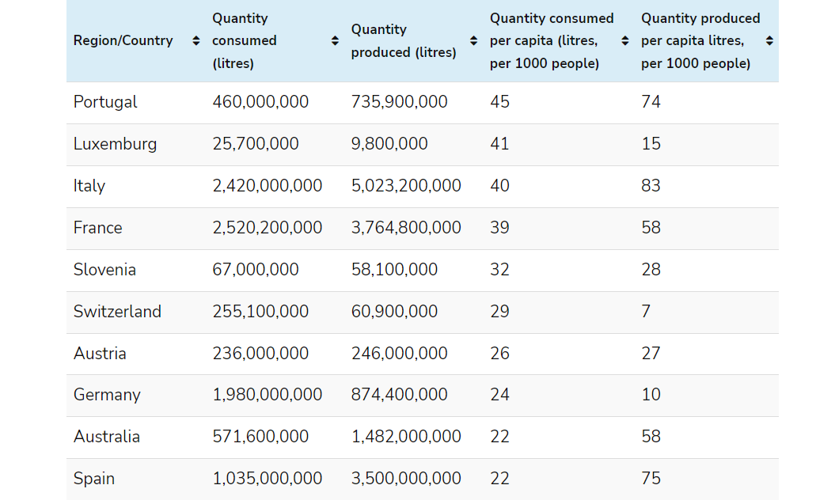
Task: Sort by Quantity consumed per capita arrows
Action: point(625,41)
